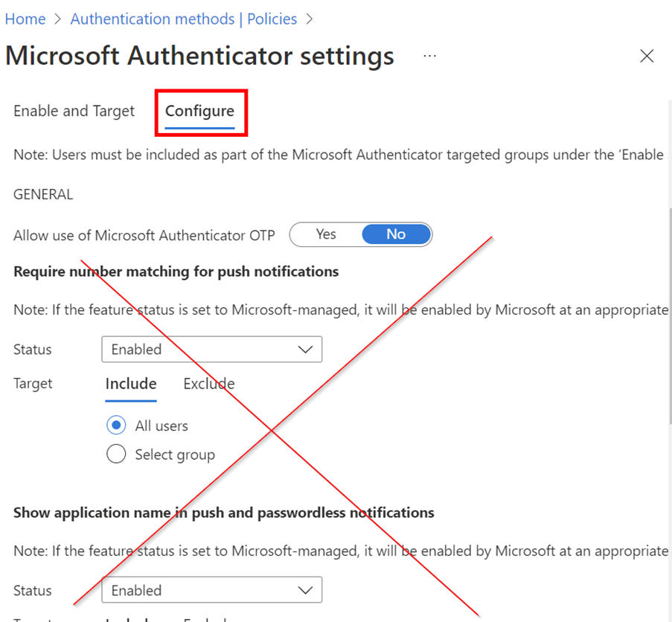Screen dimensions: 672x622
Task: Click the Home breadcrumb link
Action: (x=25, y=19)
